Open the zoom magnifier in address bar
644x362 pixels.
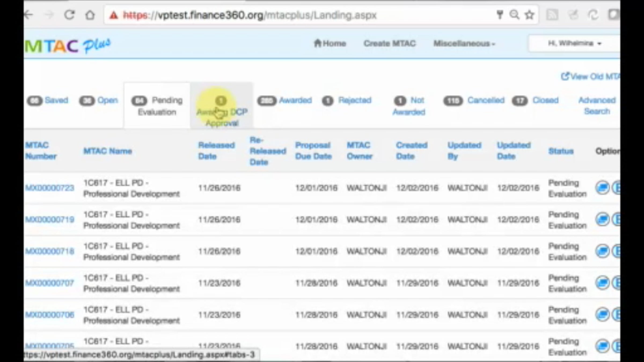[x=514, y=15]
